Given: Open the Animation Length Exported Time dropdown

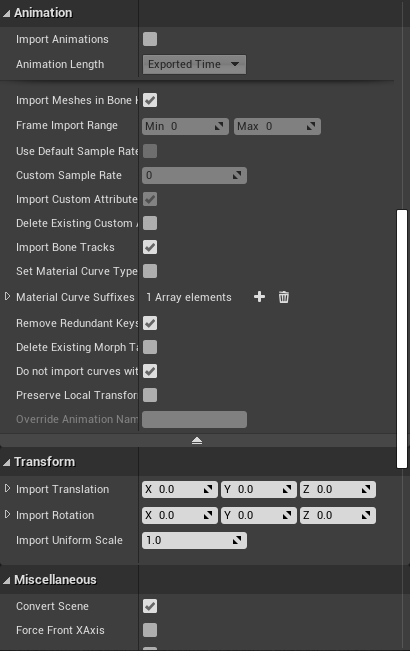Looking at the screenshot, I should coord(194,64).
